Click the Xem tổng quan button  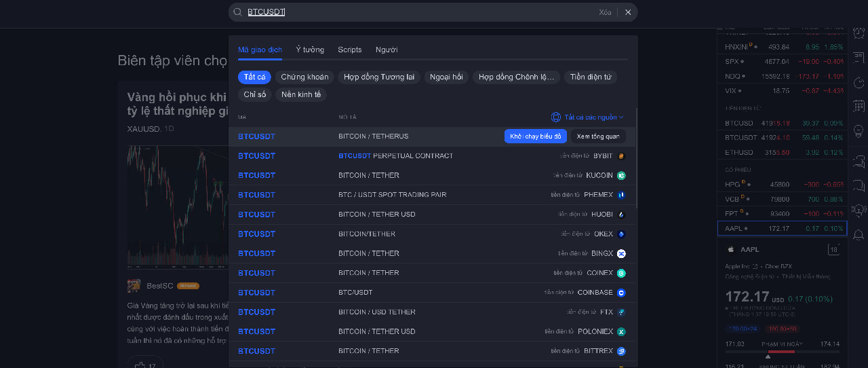(x=598, y=136)
